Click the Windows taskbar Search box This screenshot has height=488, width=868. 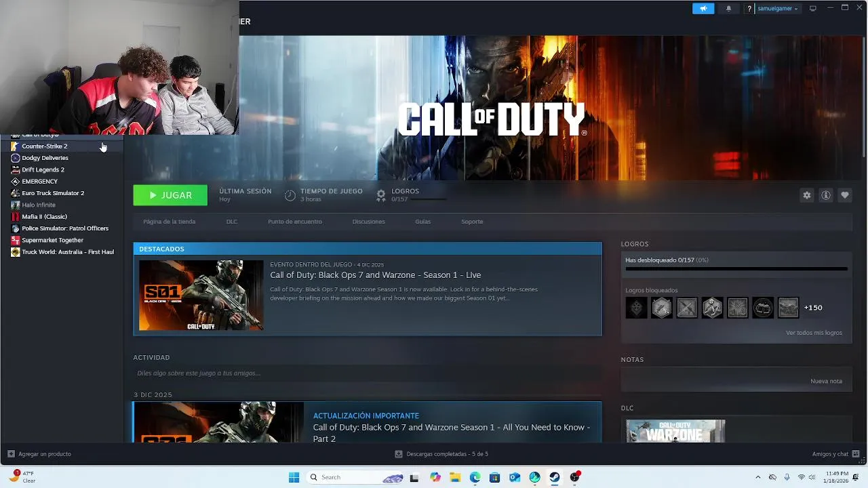point(355,477)
